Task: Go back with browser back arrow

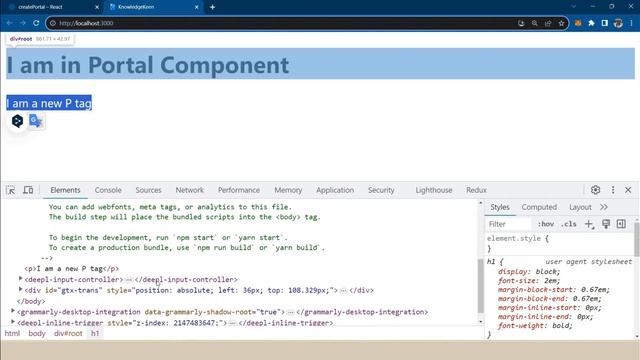Action: pos(10,23)
